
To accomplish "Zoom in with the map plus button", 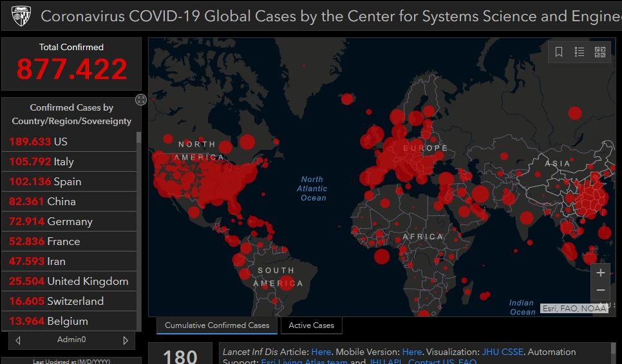I will (x=600, y=273).
